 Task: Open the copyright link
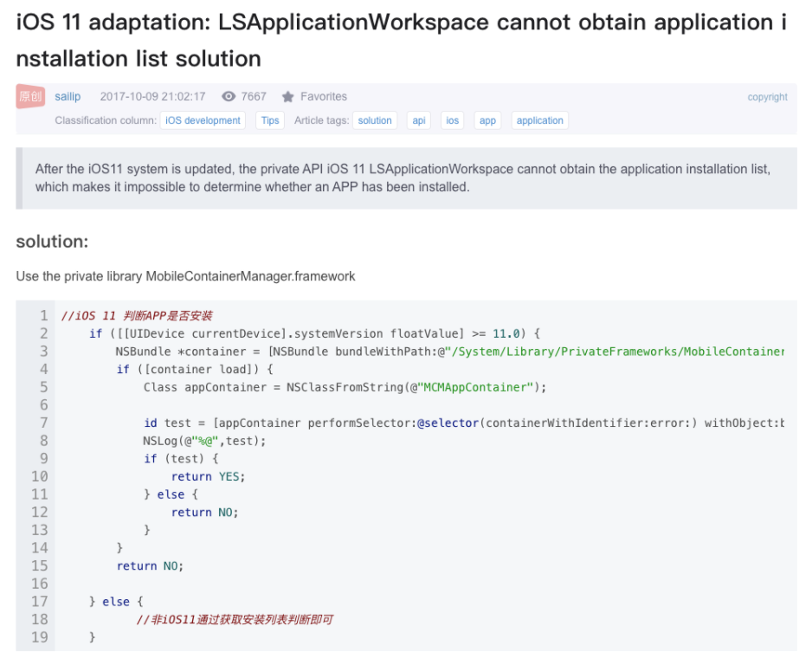pos(767,97)
